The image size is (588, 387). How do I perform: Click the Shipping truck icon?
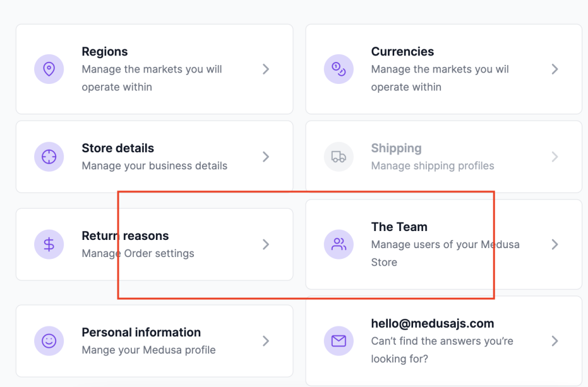pos(339,157)
